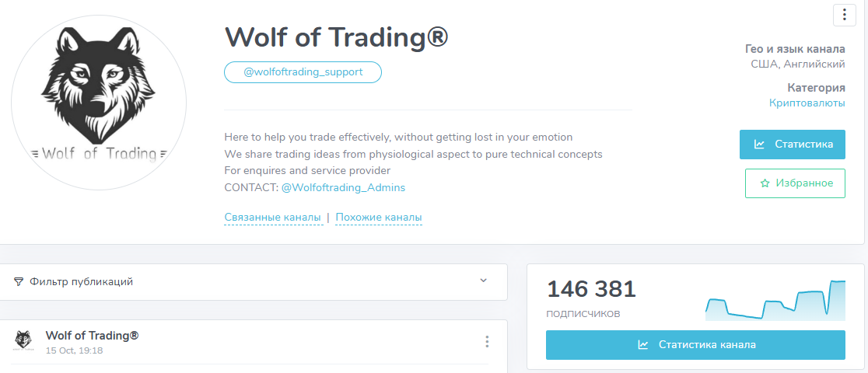
Task: Open the Криптовалюты category link
Action: tap(807, 103)
